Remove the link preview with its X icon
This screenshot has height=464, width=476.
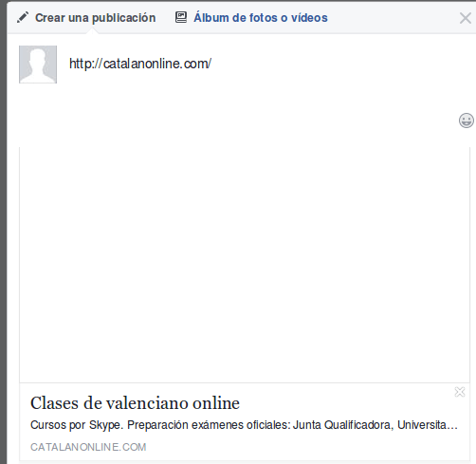click(x=460, y=392)
